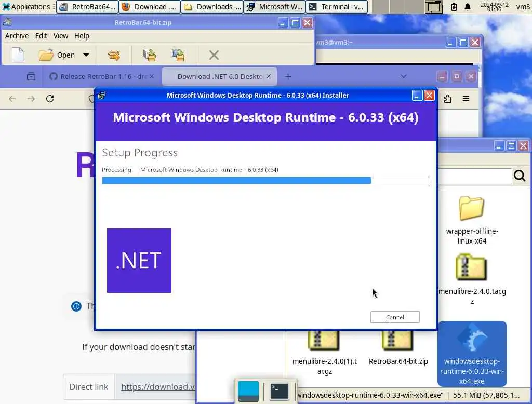Viewport: 532px width, 404px height.
Task: Open the Help menu in archive manager
Action: (x=82, y=36)
